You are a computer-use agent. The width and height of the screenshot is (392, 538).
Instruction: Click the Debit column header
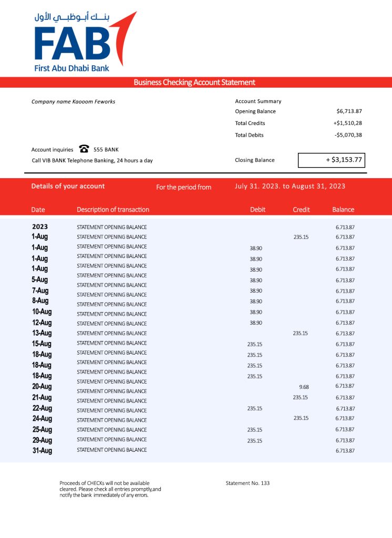(257, 210)
